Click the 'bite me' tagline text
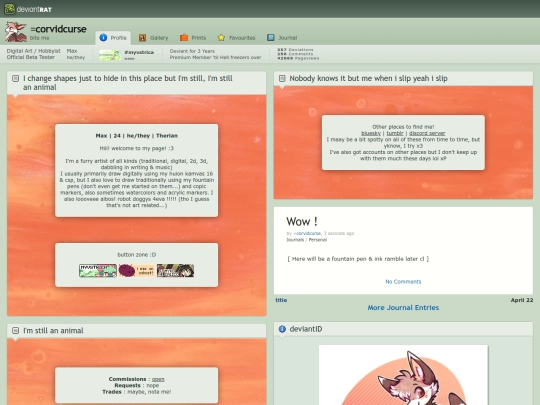This screenshot has width=540, height=405. tap(39, 38)
